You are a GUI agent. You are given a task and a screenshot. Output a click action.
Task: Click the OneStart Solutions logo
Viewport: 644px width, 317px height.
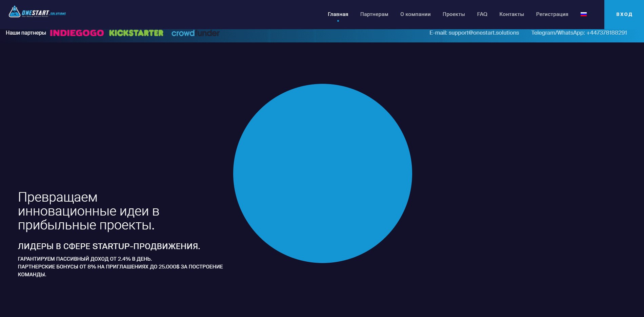(x=37, y=12)
